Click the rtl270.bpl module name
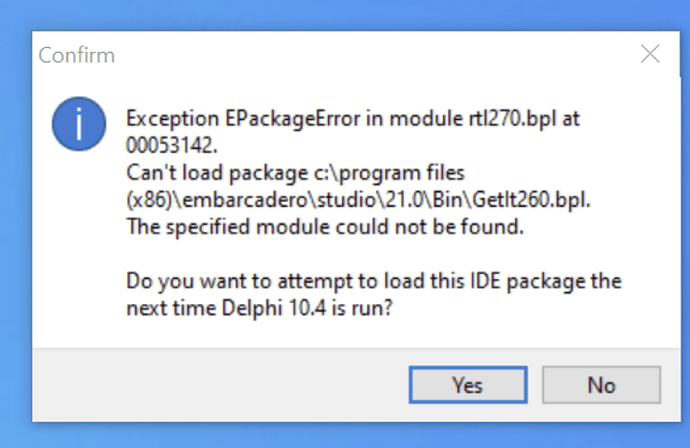 513,118
